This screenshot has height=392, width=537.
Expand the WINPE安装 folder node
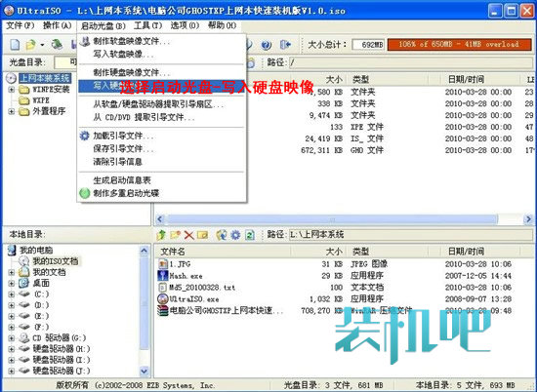pyautogui.click(x=12, y=90)
